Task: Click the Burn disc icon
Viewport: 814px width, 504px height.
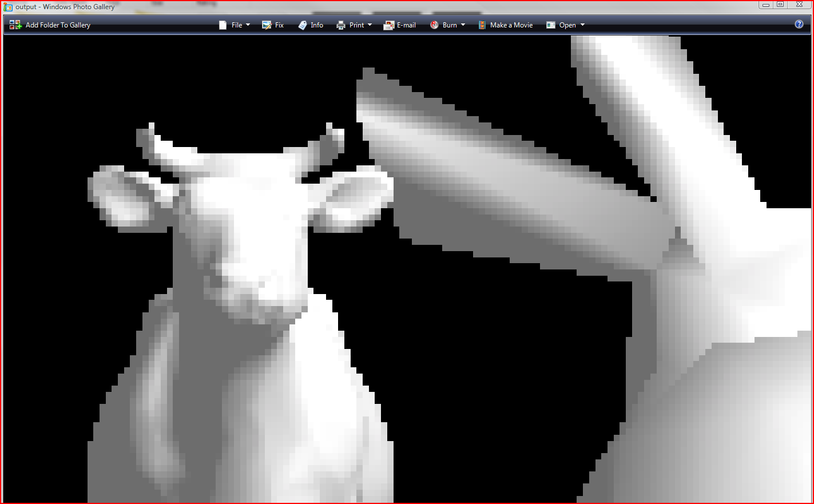Action: 434,25
